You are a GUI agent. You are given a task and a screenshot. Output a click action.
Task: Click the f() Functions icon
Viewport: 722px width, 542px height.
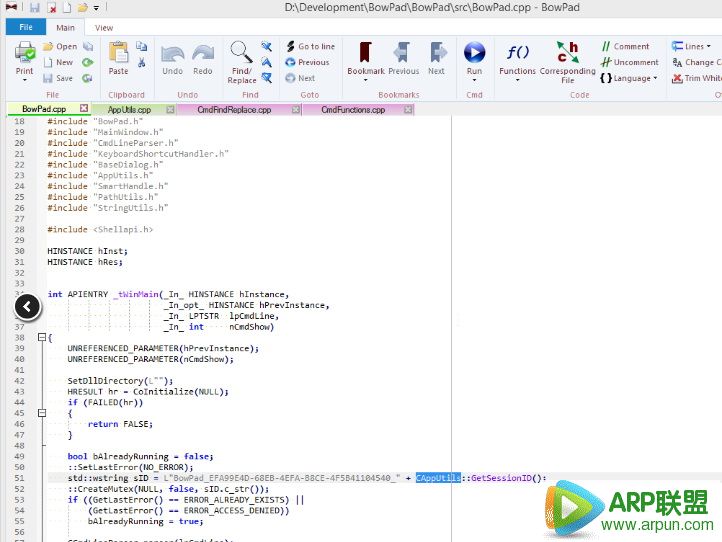pos(518,52)
